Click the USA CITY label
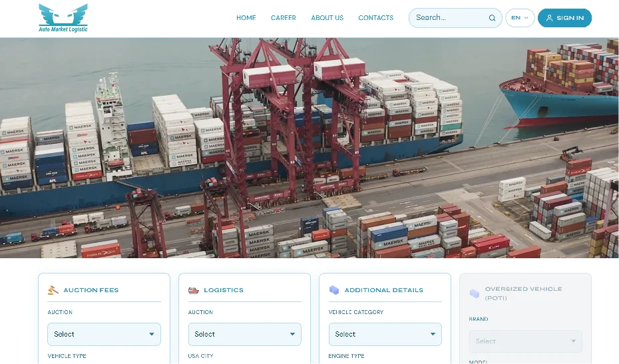619x364 pixels. (x=200, y=356)
